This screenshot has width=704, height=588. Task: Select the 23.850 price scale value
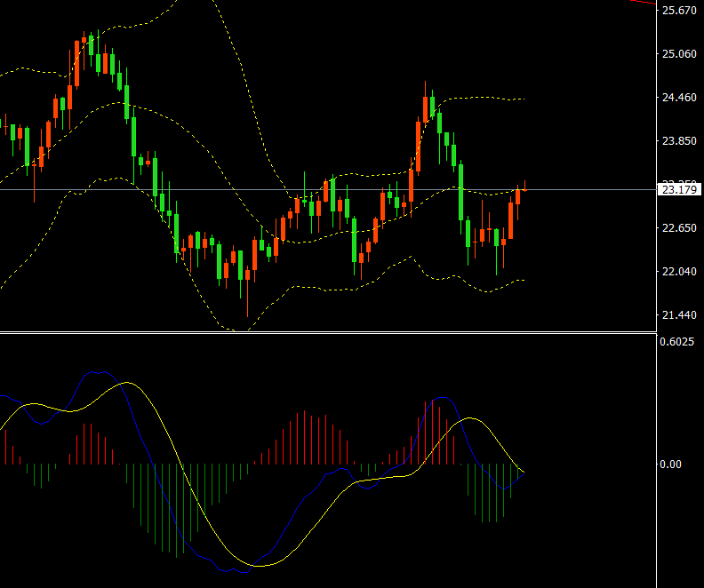click(x=679, y=141)
